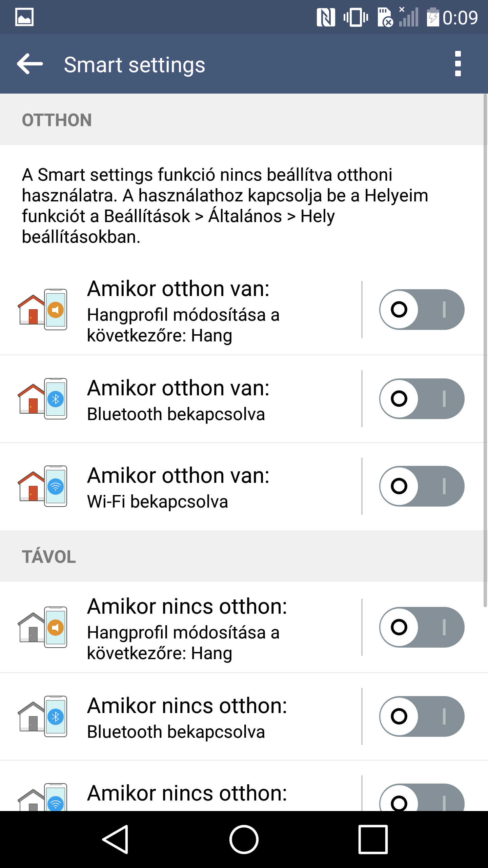Tap the away sound profile icon
Viewport: 488px width, 868px height.
coord(42,627)
